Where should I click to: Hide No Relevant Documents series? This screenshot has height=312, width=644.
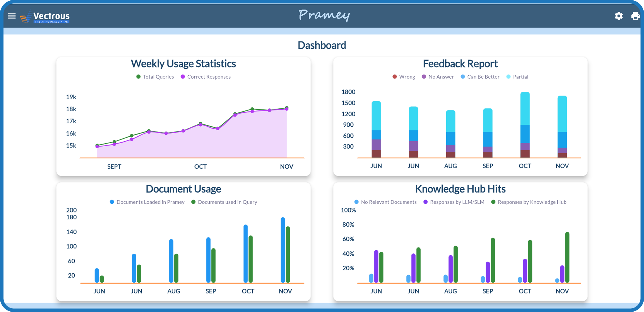385,202
